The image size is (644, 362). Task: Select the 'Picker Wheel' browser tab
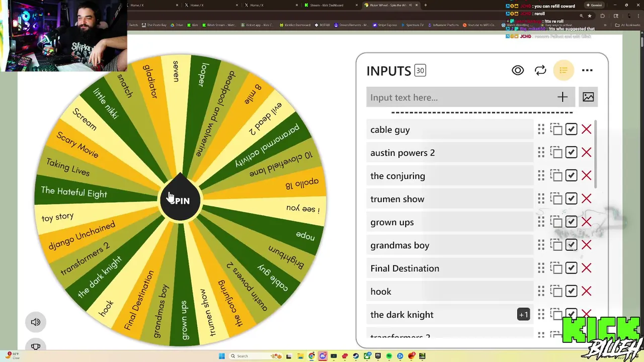[391, 5]
